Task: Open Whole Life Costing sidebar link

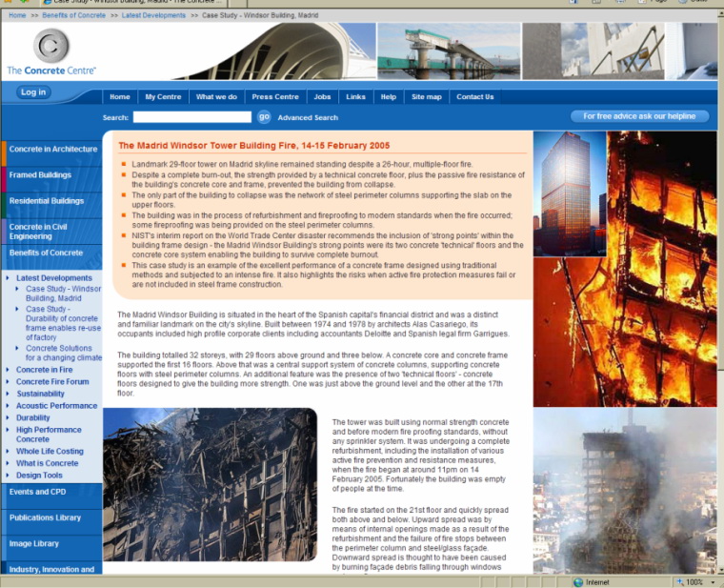Action: pos(50,452)
